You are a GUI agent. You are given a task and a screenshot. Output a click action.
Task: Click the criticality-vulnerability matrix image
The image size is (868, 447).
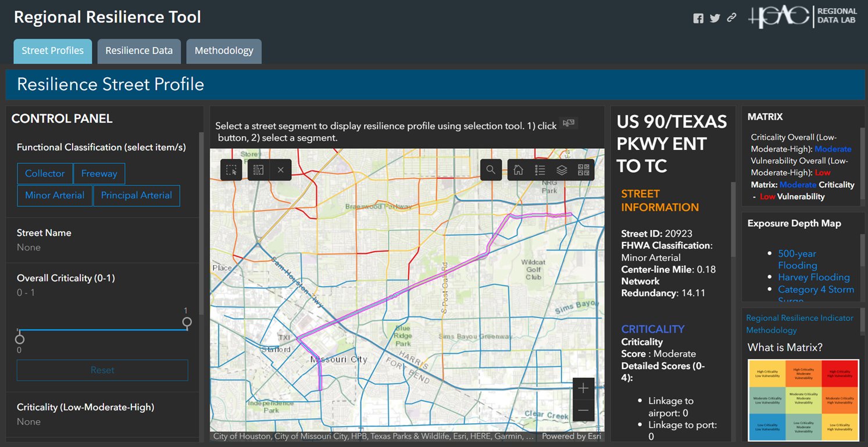[803, 400]
